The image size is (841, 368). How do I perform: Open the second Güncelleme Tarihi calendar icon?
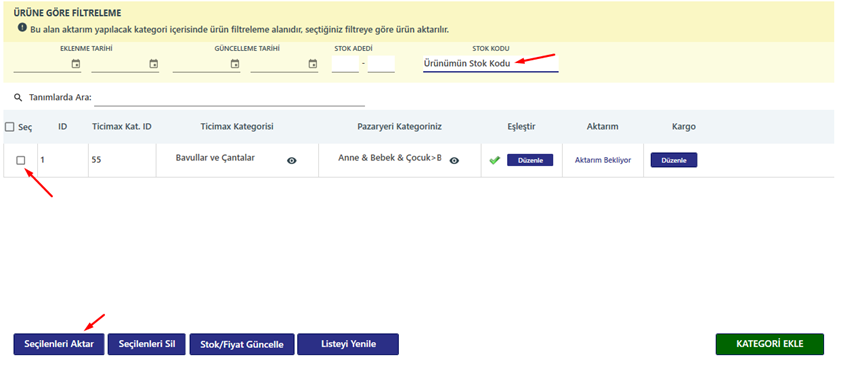click(313, 64)
